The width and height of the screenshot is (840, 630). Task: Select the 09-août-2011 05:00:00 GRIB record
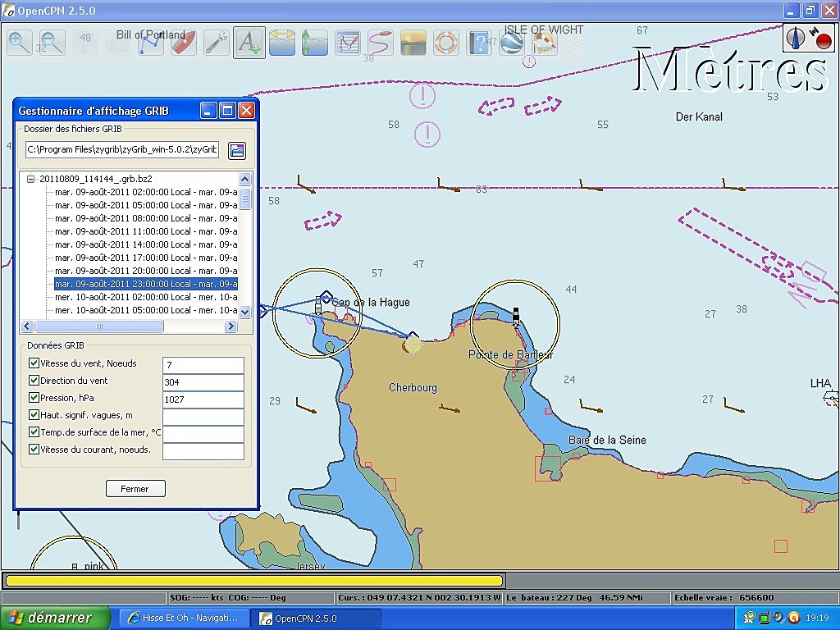[x=146, y=205]
